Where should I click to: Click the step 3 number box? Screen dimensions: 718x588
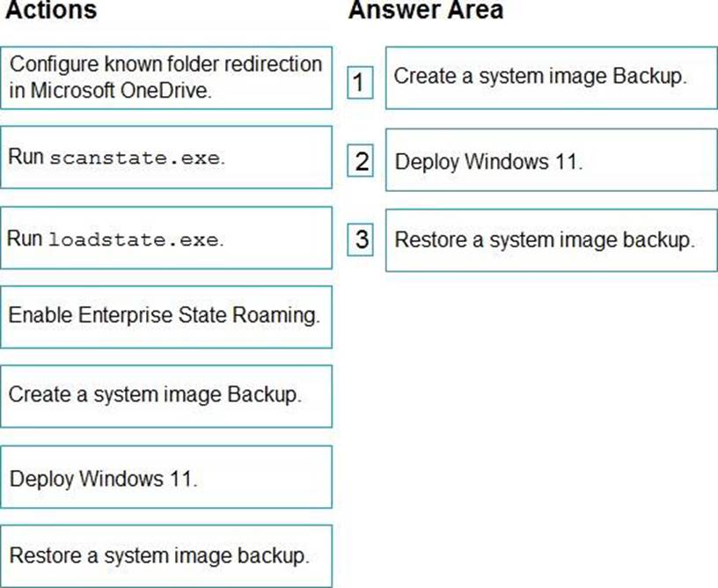pyautogui.click(x=361, y=239)
